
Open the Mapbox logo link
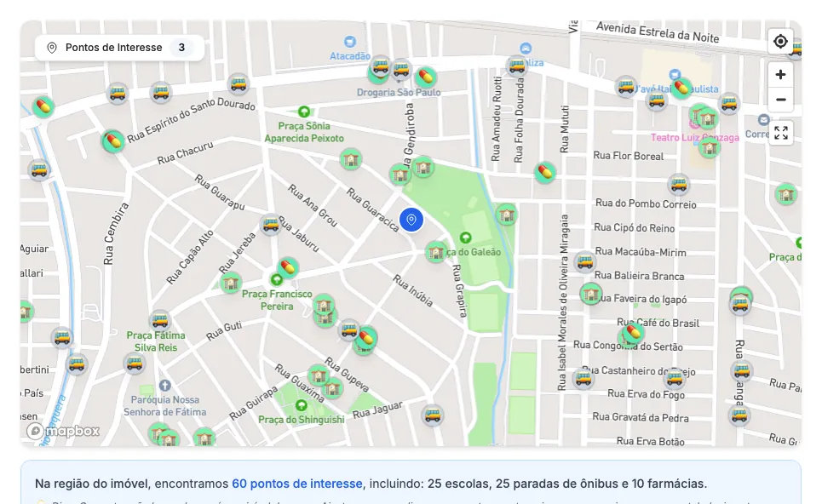[x=63, y=431]
